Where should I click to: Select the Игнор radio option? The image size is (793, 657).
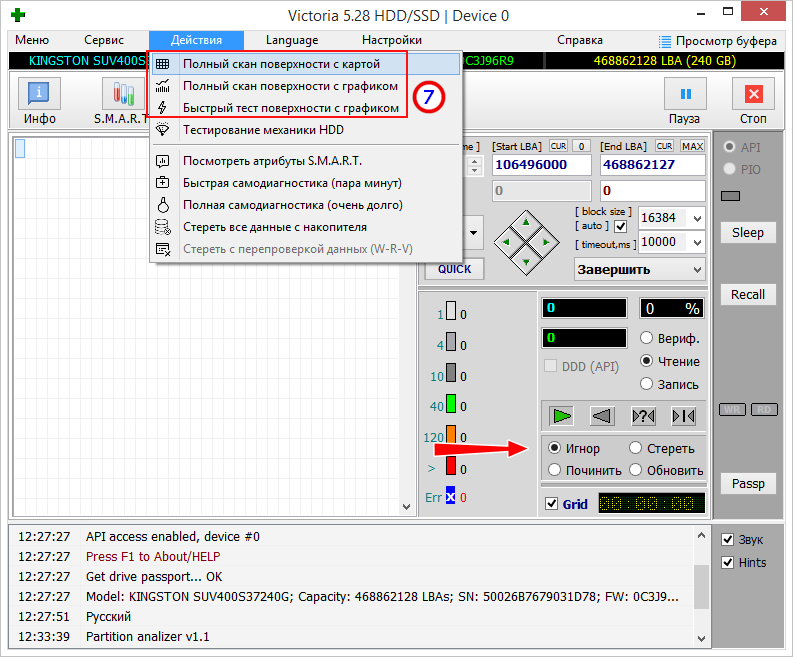(x=554, y=448)
